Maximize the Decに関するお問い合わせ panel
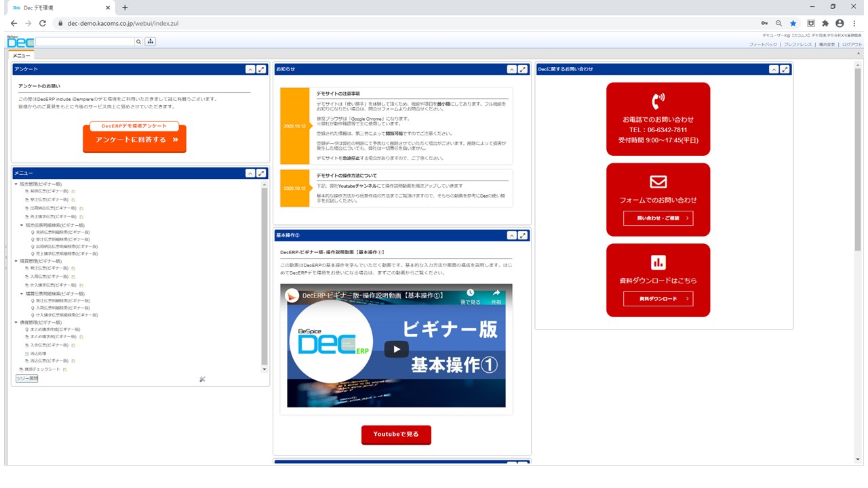 point(785,69)
